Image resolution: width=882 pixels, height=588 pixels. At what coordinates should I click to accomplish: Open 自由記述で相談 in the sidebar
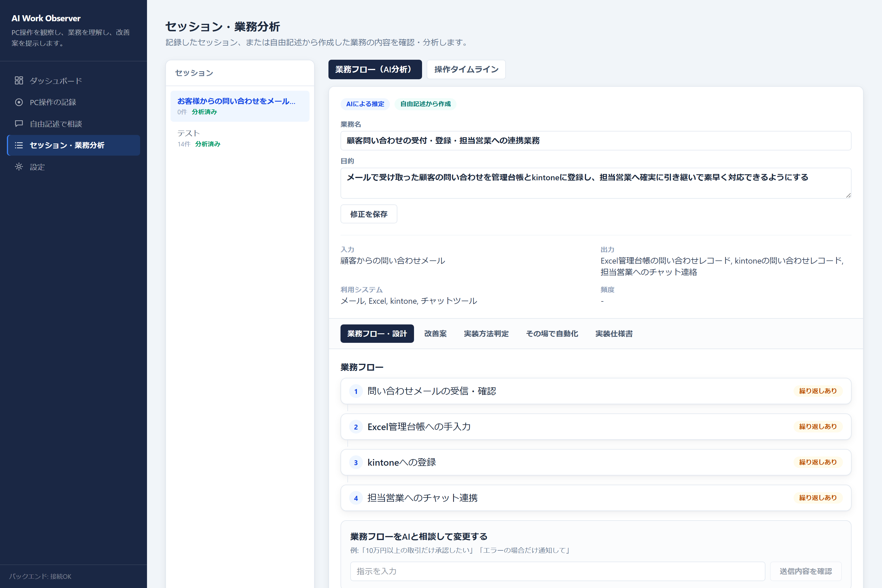[x=73, y=124]
